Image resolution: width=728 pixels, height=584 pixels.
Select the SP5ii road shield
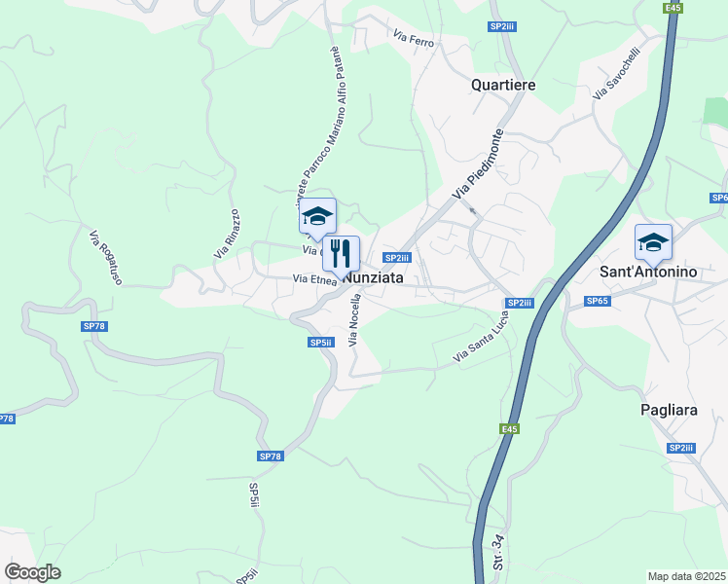click(x=321, y=343)
